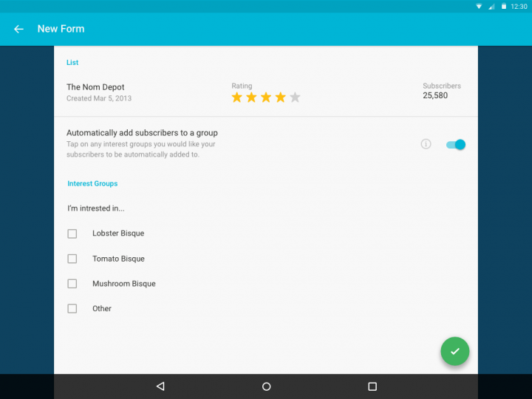Select the Other checkbox
This screenshot has width=532, height=399.
(72, 309)
